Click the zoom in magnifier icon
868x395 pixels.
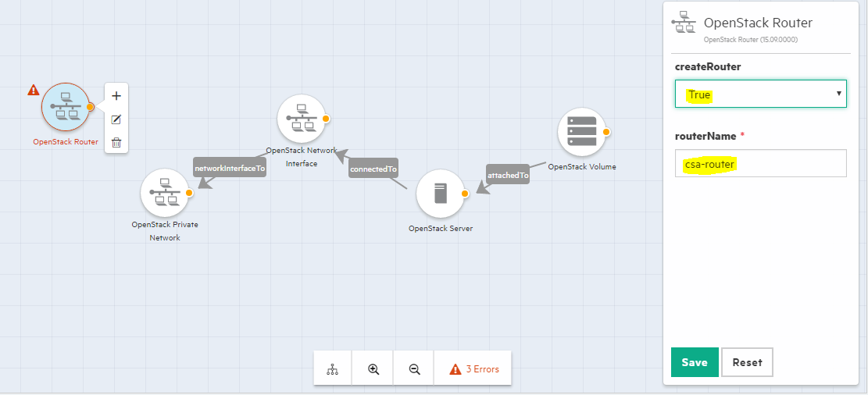(373, 369)
